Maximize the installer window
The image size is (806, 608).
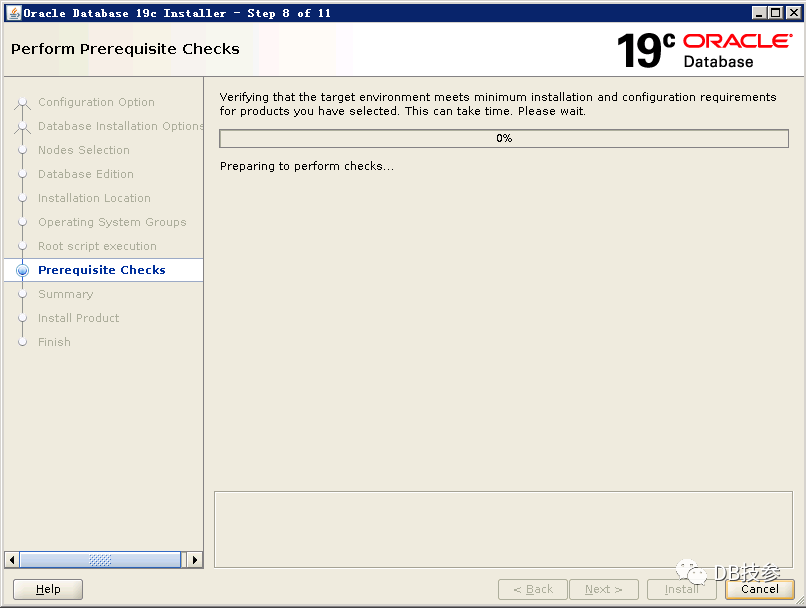776,13
